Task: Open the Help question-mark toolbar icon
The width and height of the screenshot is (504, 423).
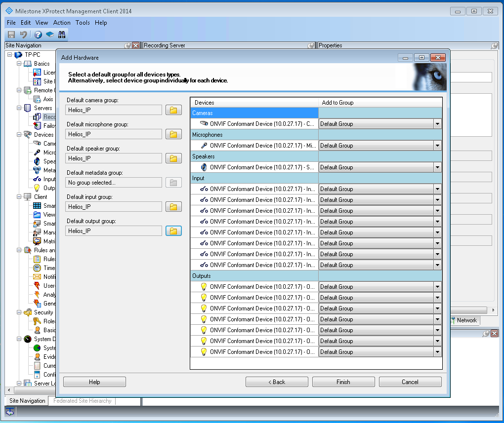Action: pyautogui.click(x=38, y=35)
